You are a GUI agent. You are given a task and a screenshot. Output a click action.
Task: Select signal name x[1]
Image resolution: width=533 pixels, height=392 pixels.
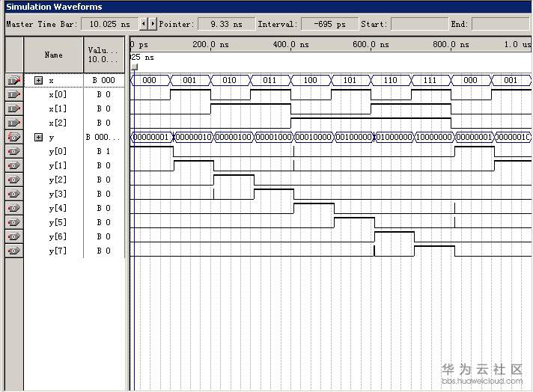click(x=58, y=108)
